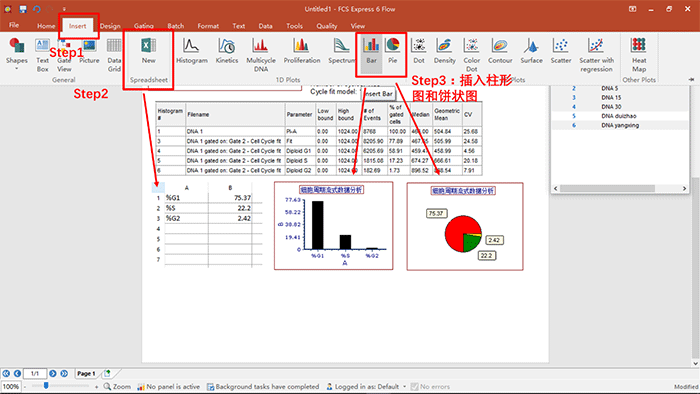Open the Gating ribbon tab
The width and height of the screenshot is (700, 394).
coord(144,26)
